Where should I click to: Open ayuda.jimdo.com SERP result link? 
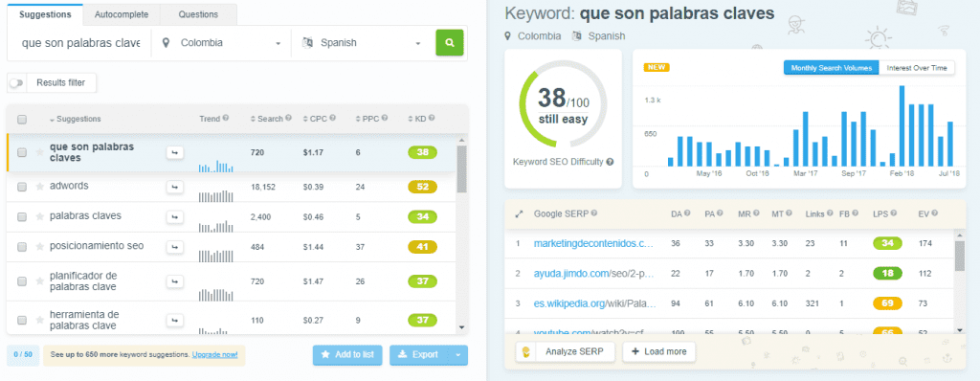click(x=593, y=274)
